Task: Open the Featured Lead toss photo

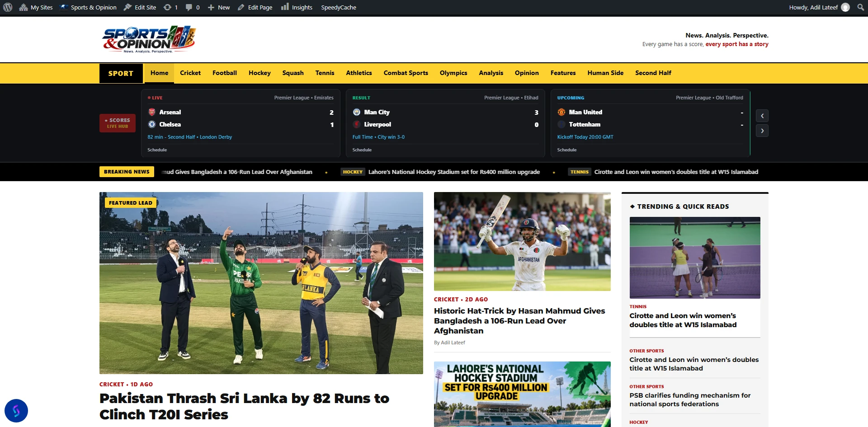Action: pos(261,283)
